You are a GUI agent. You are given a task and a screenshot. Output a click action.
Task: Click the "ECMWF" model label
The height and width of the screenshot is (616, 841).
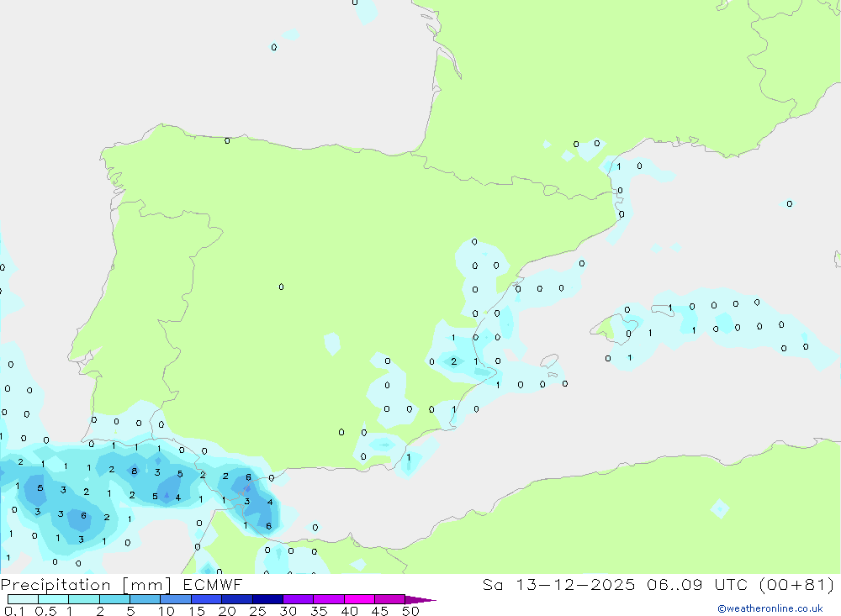[x=213, y=584]
